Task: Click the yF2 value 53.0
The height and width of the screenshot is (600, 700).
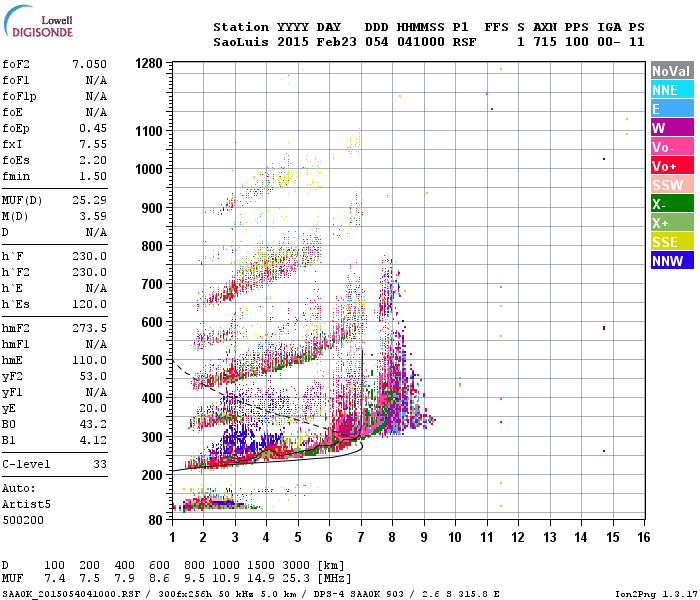Action: pos(93,376)
